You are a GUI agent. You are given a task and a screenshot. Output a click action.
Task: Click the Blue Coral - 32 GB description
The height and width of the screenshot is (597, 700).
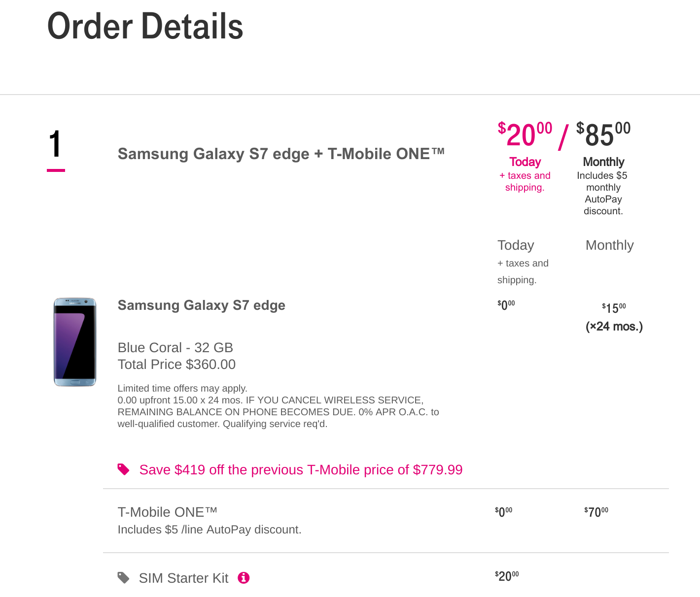coord(175,348)
